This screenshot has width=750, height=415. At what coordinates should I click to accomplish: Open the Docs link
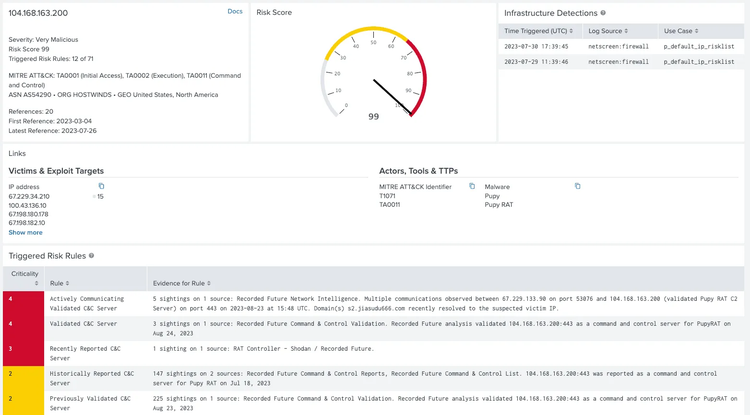tap(234, 11)
